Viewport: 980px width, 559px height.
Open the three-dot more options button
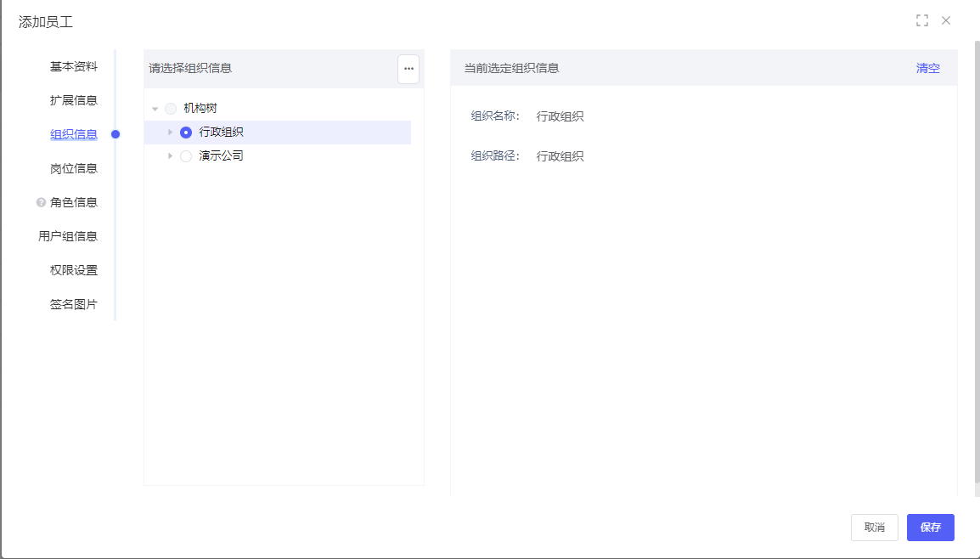[x=408, y=69]
